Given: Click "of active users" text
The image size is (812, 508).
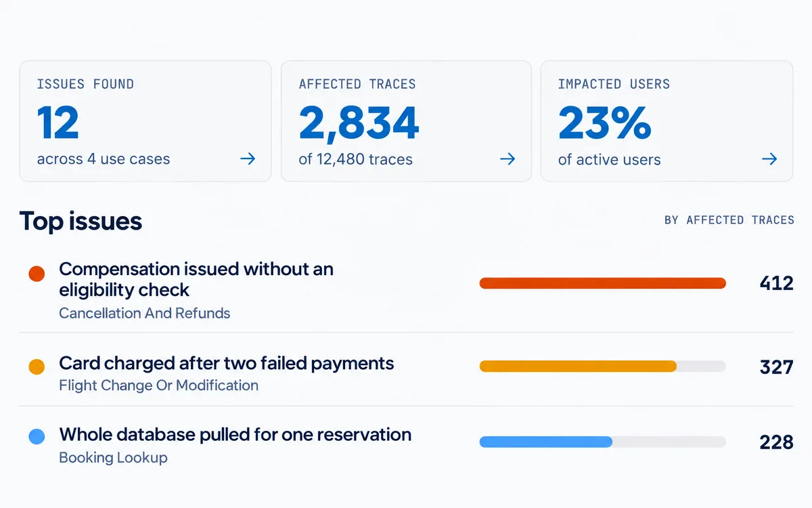Looking at the screenshot, I should click(610, 160).
